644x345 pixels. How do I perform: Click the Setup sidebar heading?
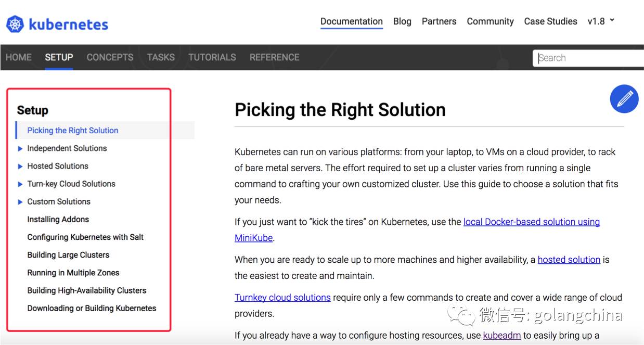32,110
